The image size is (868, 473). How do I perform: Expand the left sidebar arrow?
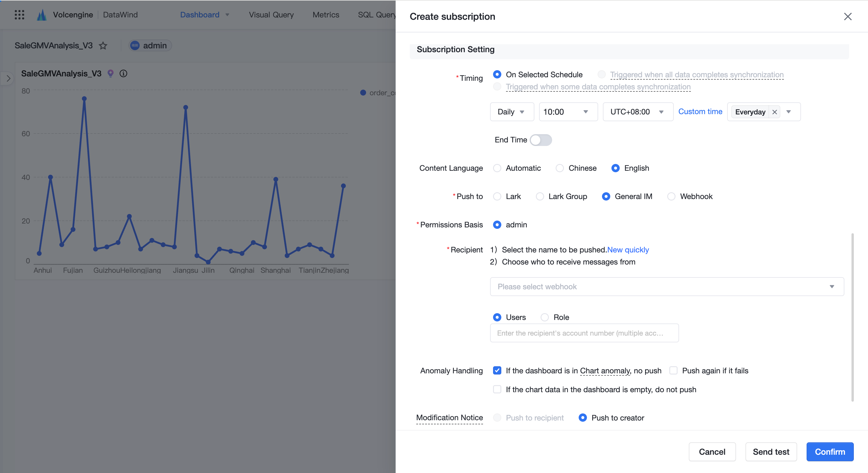(x=8, y=78)
